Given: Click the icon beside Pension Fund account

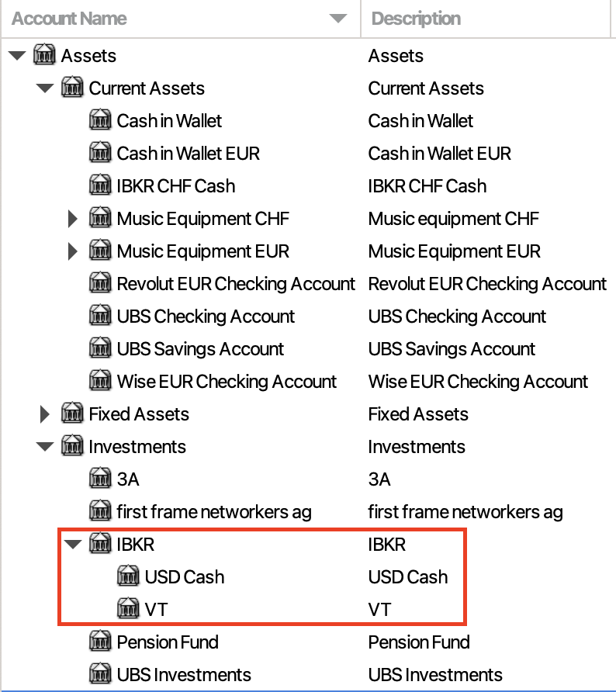Looking at the screenshot, I should [x=100, y=642].
